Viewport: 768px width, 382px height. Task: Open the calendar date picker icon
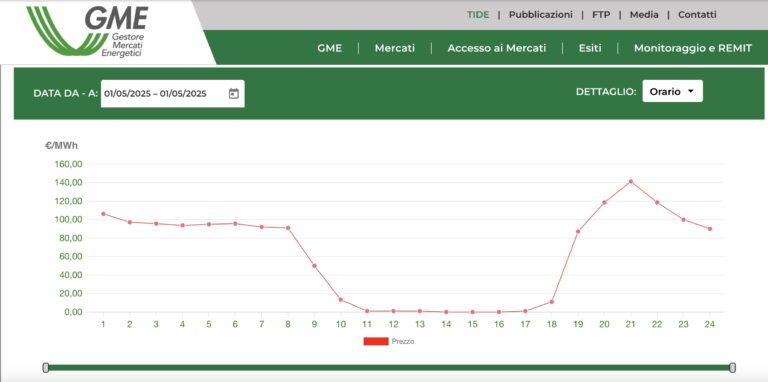pos(234,94)
